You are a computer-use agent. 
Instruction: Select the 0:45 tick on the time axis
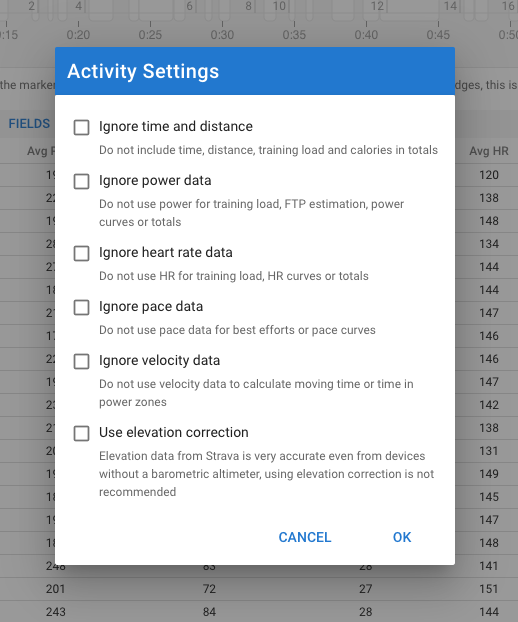[438, 35]
